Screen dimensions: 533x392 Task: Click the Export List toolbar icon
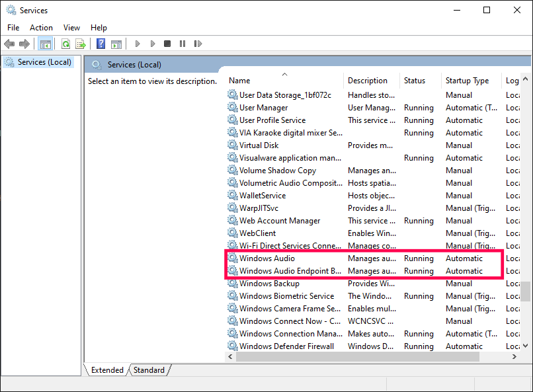[x=81, y=44]
